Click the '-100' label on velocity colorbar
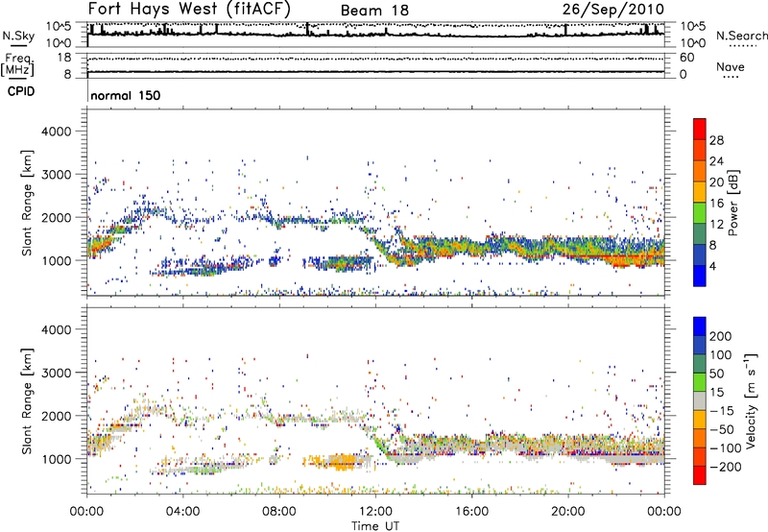This screenshot has width=768, height=532. tap(725, 448)
